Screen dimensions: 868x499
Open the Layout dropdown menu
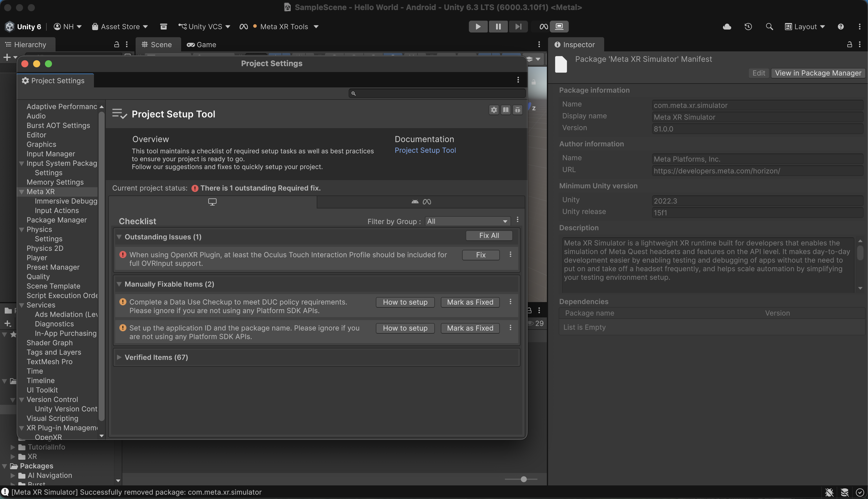(805, 26)
